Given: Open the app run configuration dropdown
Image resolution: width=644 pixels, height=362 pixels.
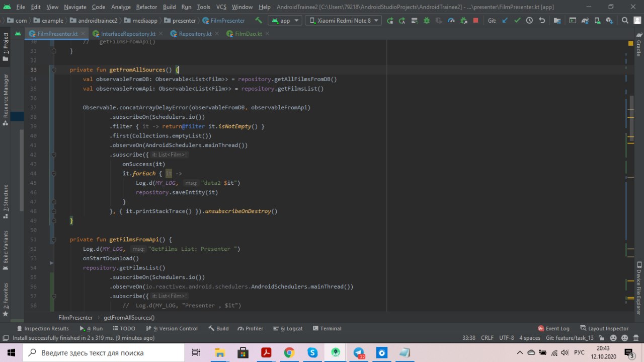Looking at the screenshot, I should (x=285, y=21).
